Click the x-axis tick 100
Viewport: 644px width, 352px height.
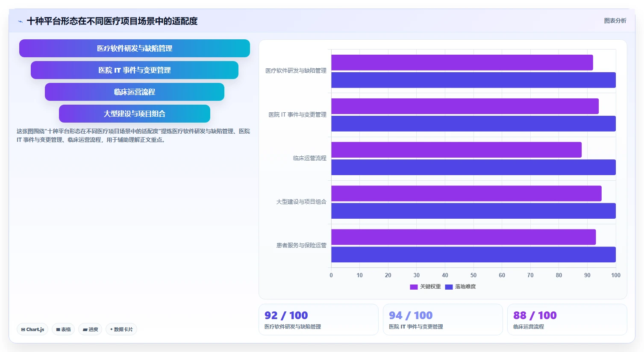[x=616, y=275]
